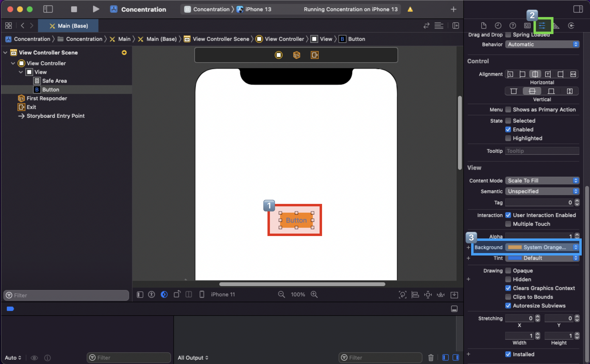The width and height of the screenshot is (590, 364).
Task: Click zoom in magnifier on canvas bar
Action: click(314, 294)
